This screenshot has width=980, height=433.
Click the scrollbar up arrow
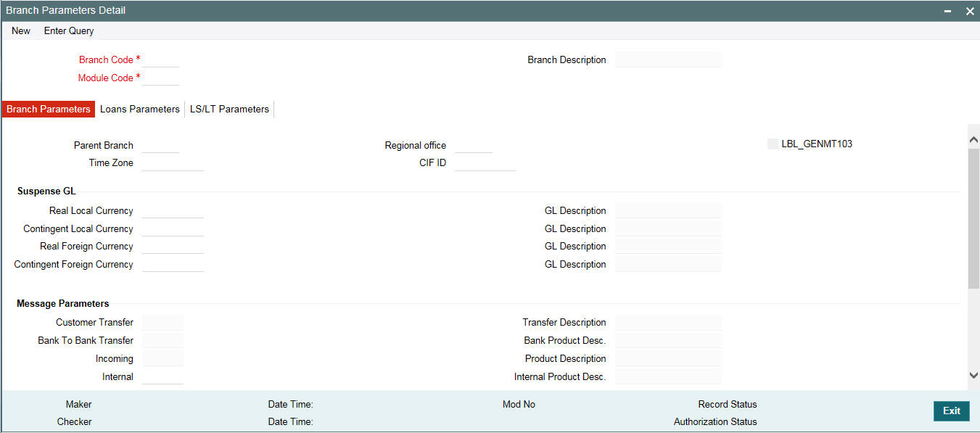click(x=973, y=139)
